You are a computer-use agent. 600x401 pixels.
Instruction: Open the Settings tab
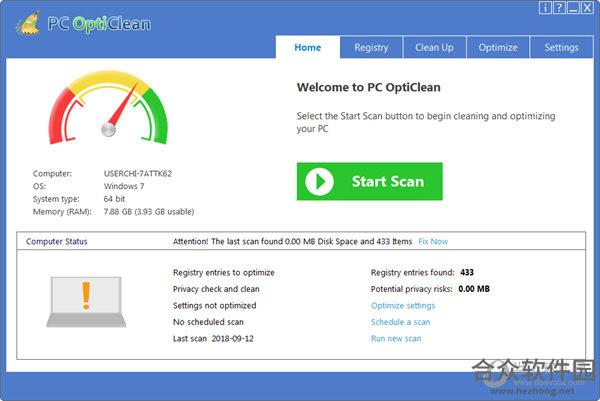click(561, 47)
